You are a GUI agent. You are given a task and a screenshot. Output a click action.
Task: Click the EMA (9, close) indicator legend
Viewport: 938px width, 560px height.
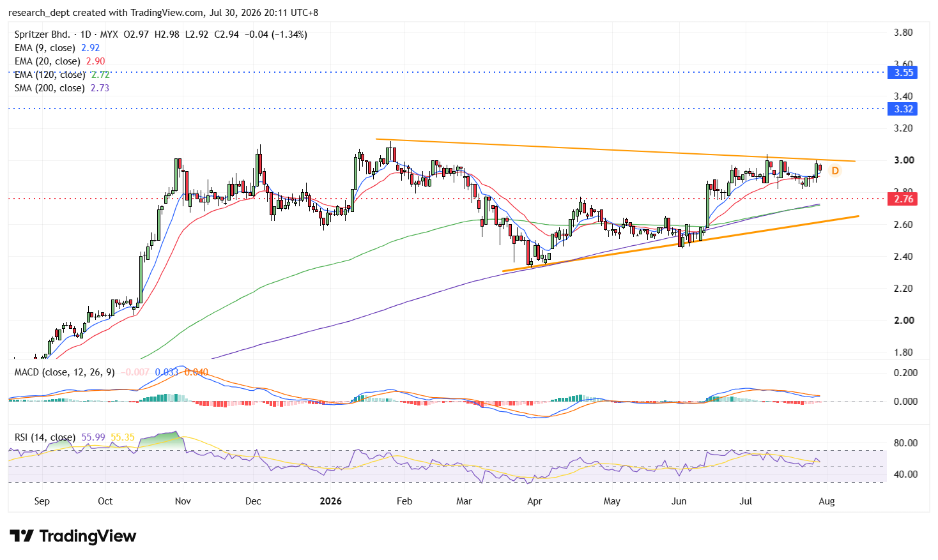click(x=45, y=48)
